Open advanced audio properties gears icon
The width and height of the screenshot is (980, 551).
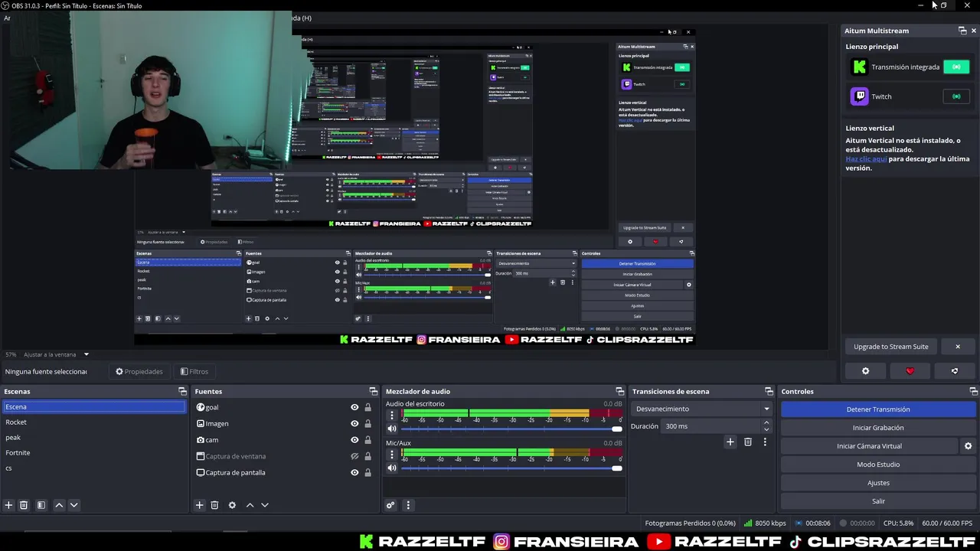pos(390,505)
